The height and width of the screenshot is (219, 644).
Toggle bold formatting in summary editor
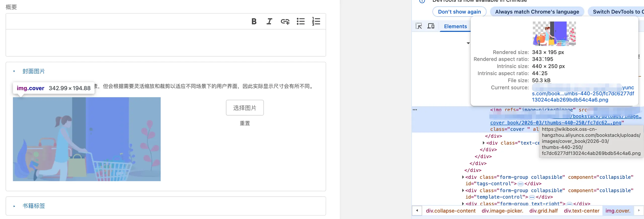coord(254,22)
